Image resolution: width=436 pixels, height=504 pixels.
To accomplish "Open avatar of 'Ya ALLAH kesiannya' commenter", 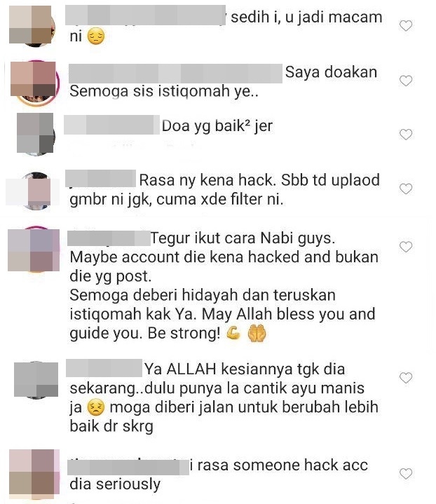I will (x=36, y=380).
